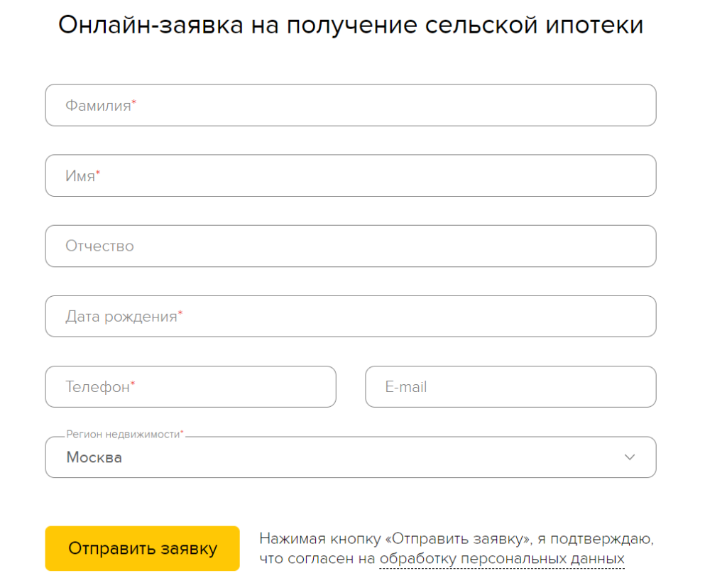Click the Фамилия input field
This screenshot has height=588, width=727.
click(350, 106)
